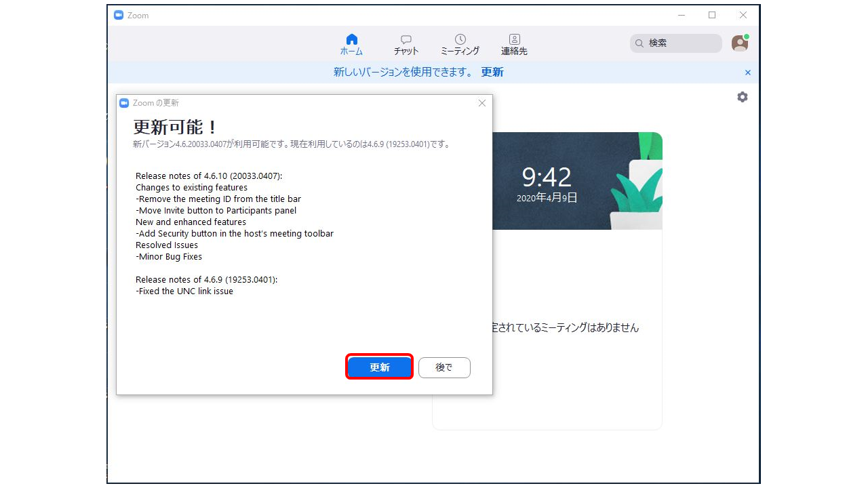The image size is (868, 488).
Task: Open the ミーティング tab
Action: click(x=460, y=45)
